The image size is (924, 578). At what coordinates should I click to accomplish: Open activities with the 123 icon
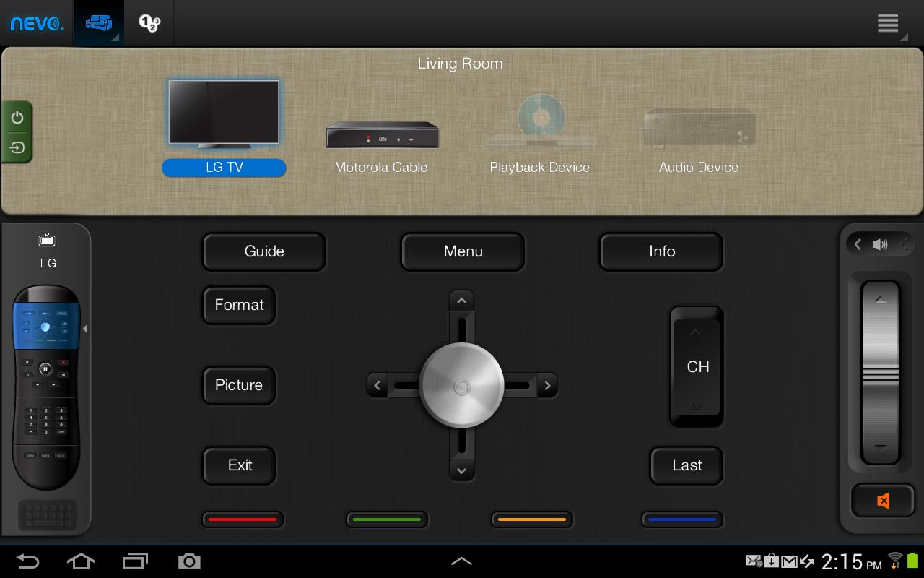click(x=149, y=22)
